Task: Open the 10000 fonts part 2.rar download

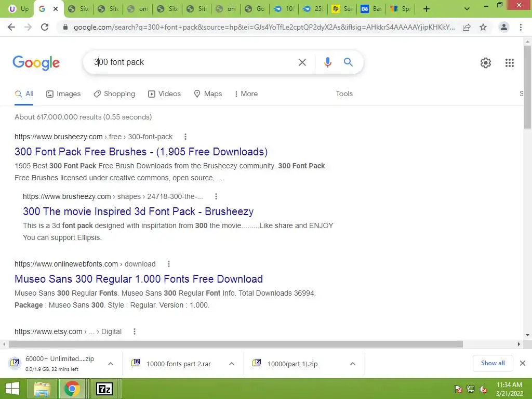Action: click(172, 364)
